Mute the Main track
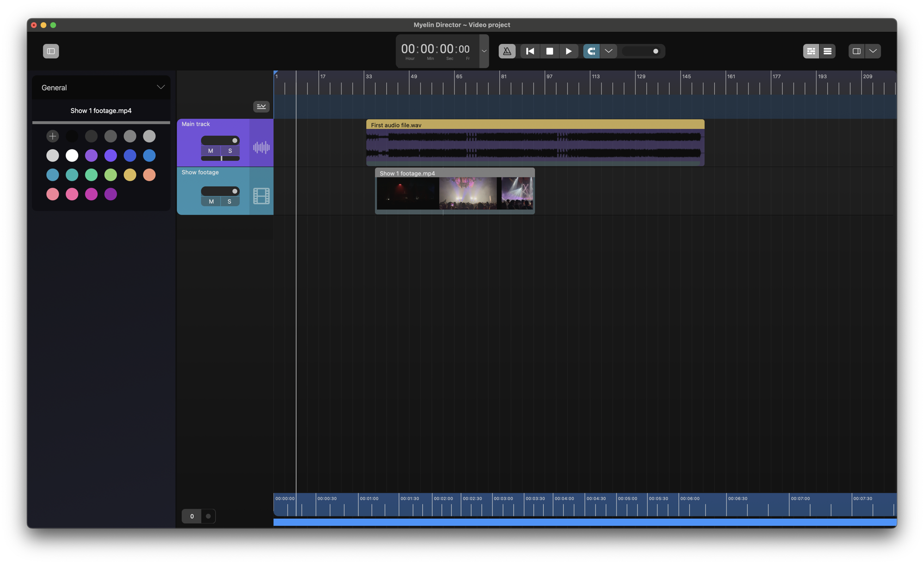Image resolution: width=924 pixels, height=564 pixels. click(211, 151)
